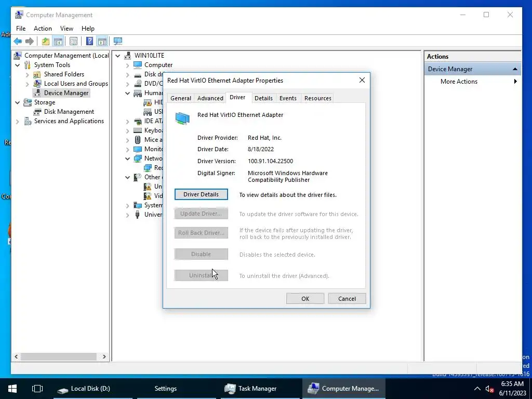Collapse the Storage node
This screenshot has height=399, width=532.
coord(18,102)
